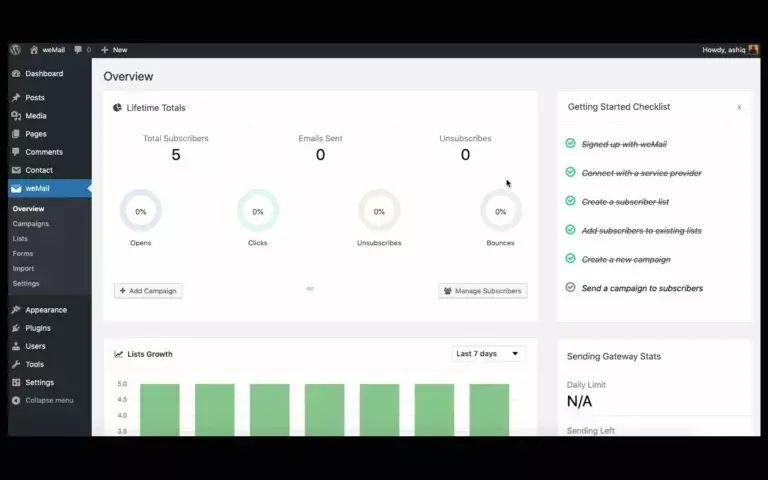Click Create a new campaign checklist text

click(626, 260)
